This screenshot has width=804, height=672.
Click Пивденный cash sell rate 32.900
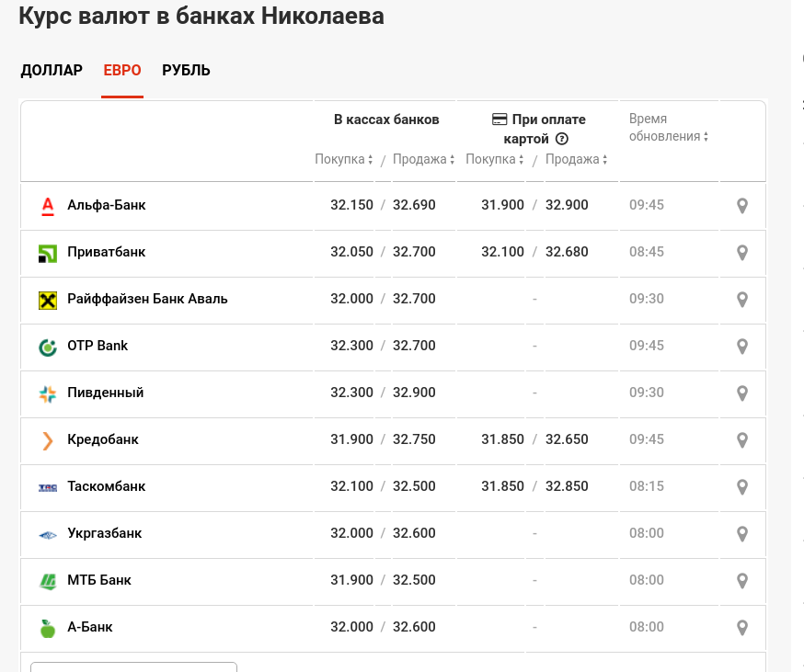pos(414,393)
